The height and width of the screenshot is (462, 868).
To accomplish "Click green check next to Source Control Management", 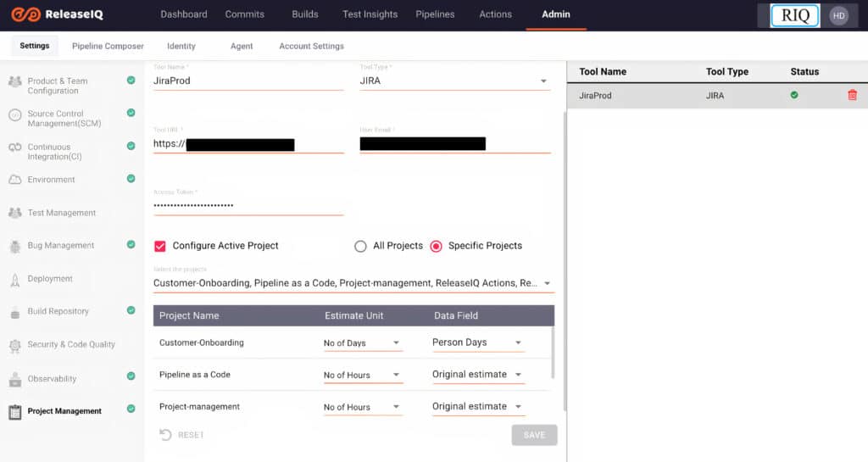I will tap(131, 113).
